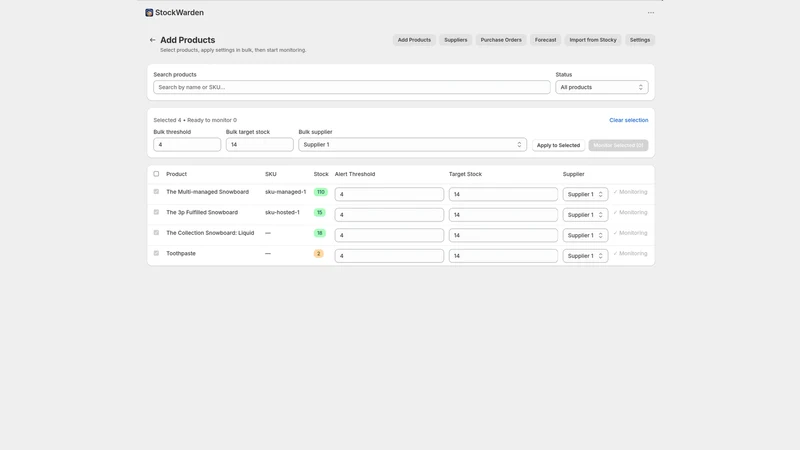The height and width of the screenshot is (450, 800).
Task: Edit Target Stock for The Multi-managed Snowboard
Action: (x=503, y=194)
